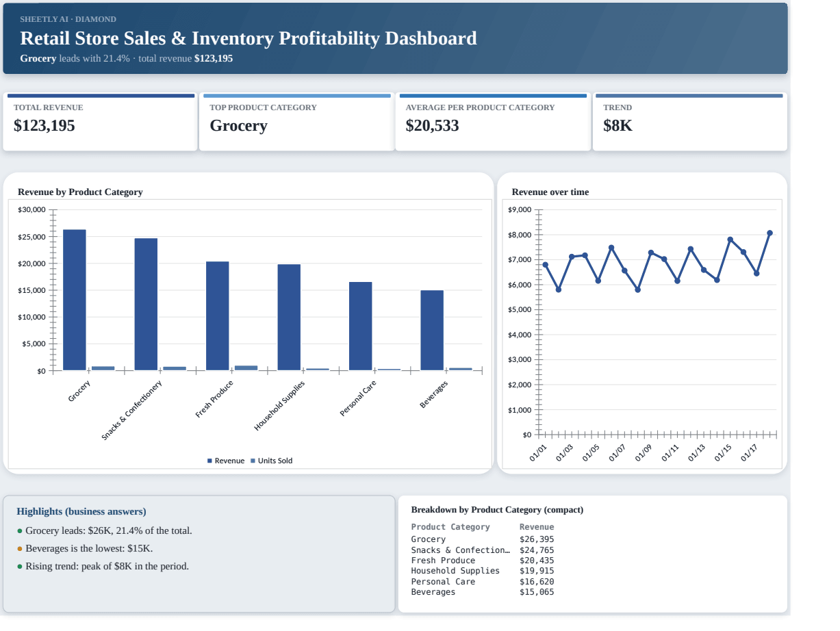Click the Grocery Units Sold small bar

tap(103, 368)
